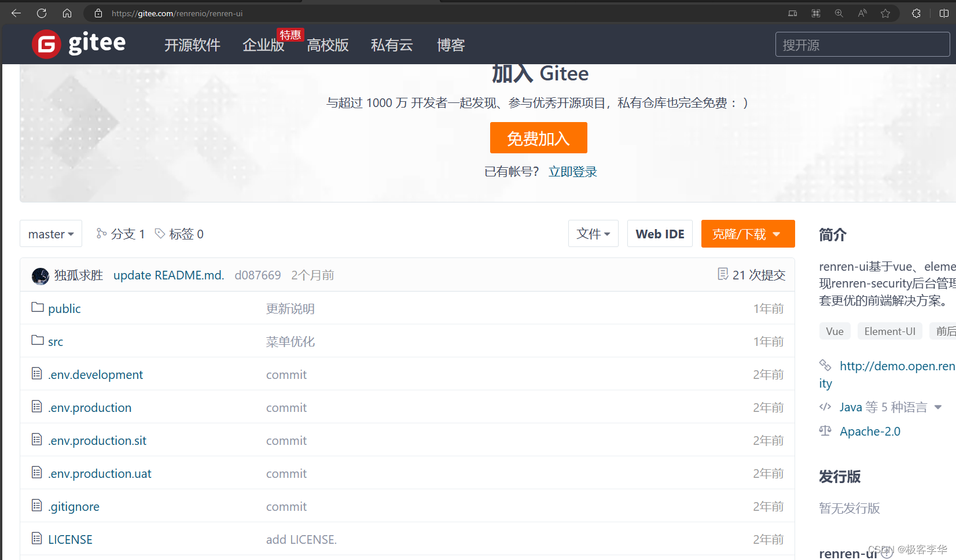Open 开源软件 in the top navigation
The height and width of the screenshot is (560, 956).
point(192,45)
